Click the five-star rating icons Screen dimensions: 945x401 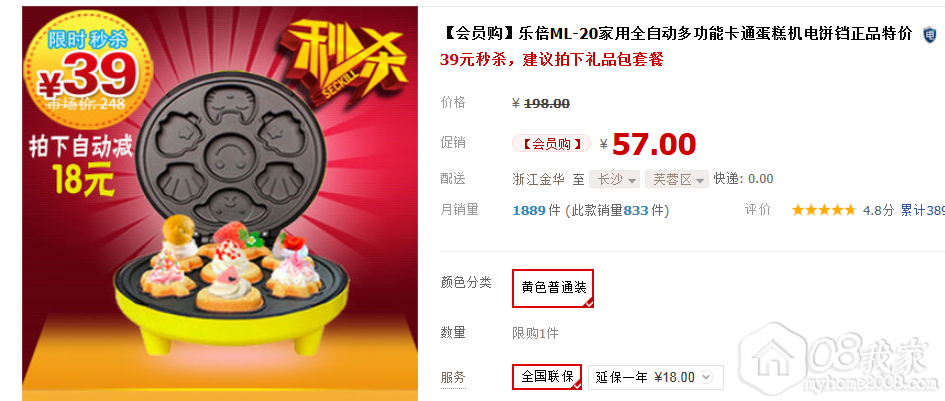823,210
